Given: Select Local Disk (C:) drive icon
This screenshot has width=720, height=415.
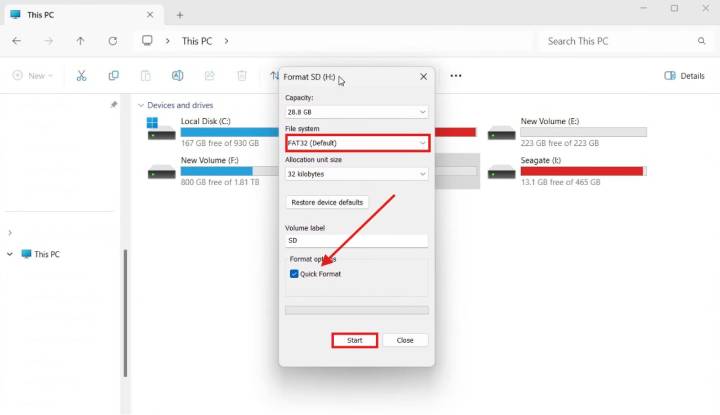Looking at the screenshot, I should [x=161, y=129].
